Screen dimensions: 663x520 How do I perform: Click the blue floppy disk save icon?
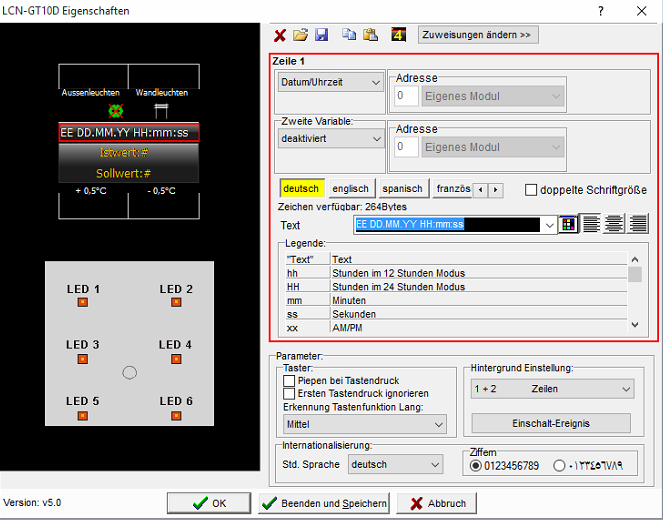click(321, 35)
